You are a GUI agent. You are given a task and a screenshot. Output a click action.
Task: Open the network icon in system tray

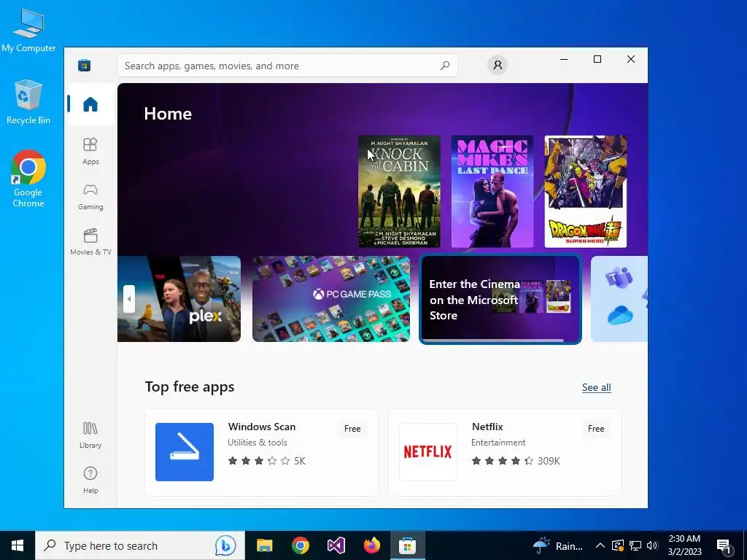635,545
